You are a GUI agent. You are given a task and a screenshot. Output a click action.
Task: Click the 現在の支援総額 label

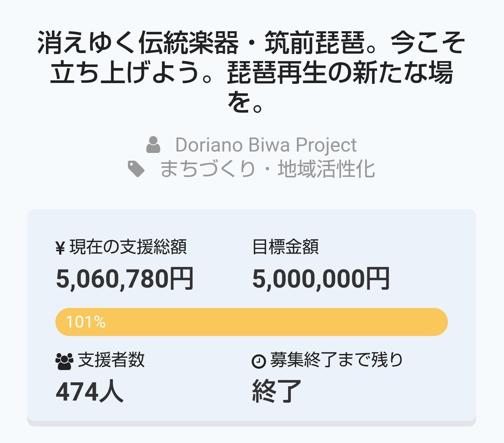[128, 247]
